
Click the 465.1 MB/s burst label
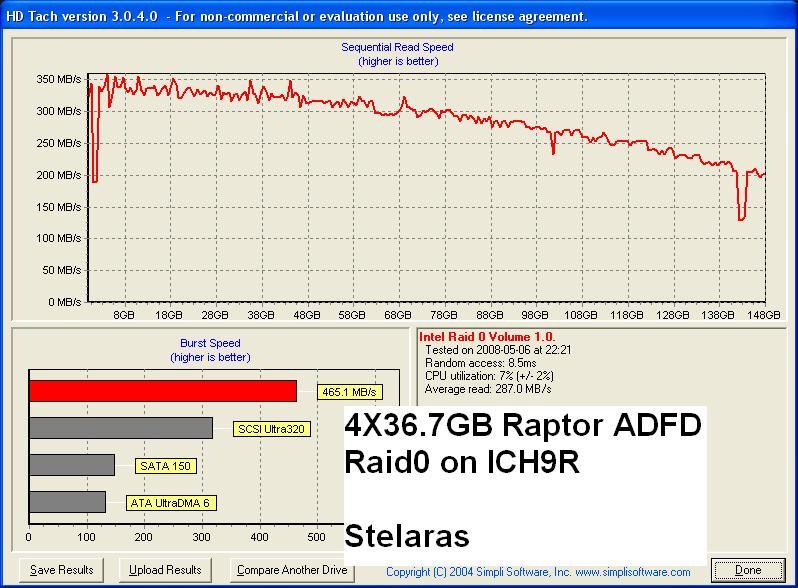pos(349,392)
